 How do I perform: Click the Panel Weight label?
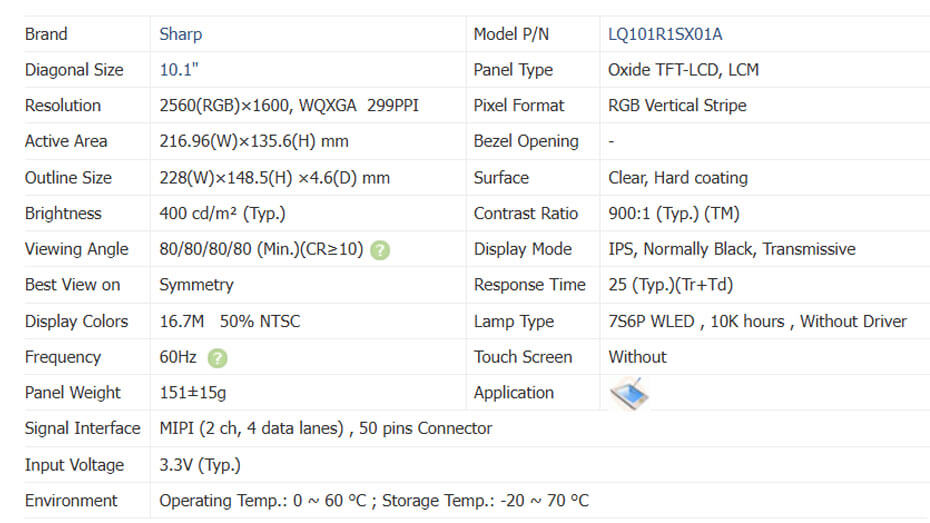pos(72,393)
